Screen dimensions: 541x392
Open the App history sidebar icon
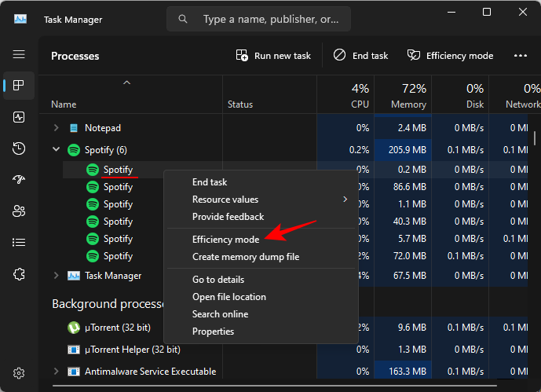(19, 148)
